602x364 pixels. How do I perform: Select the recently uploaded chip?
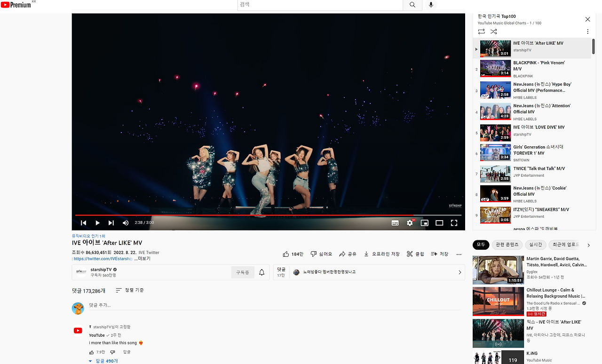pos(564,245)
